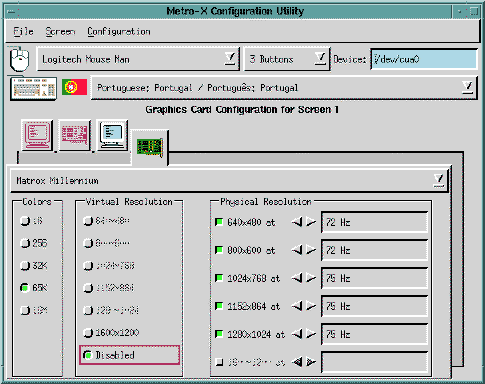Select the first red monitor tab icon
Screen dimensions: 485x384
[37, 135]
